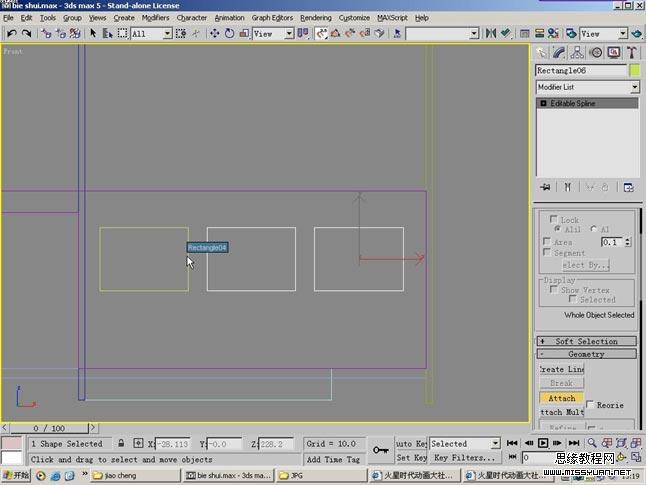Viewport: 646px width, 485px height.
Task: Click the Auto Key button
Action: (411, 443)
